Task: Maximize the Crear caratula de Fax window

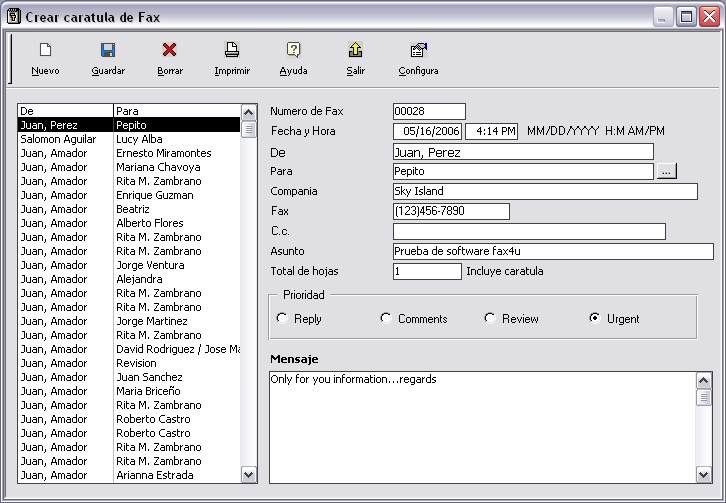Action: point(686,17)
